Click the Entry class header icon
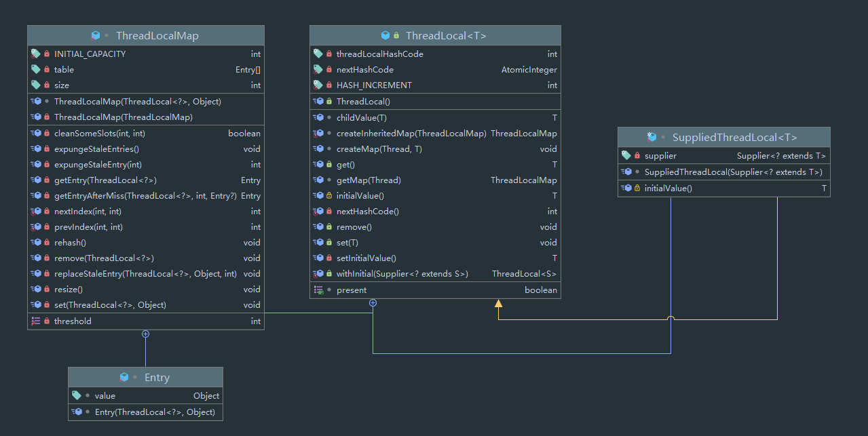The width and height of the screenshot is (868, 436). tap(124, 378)
